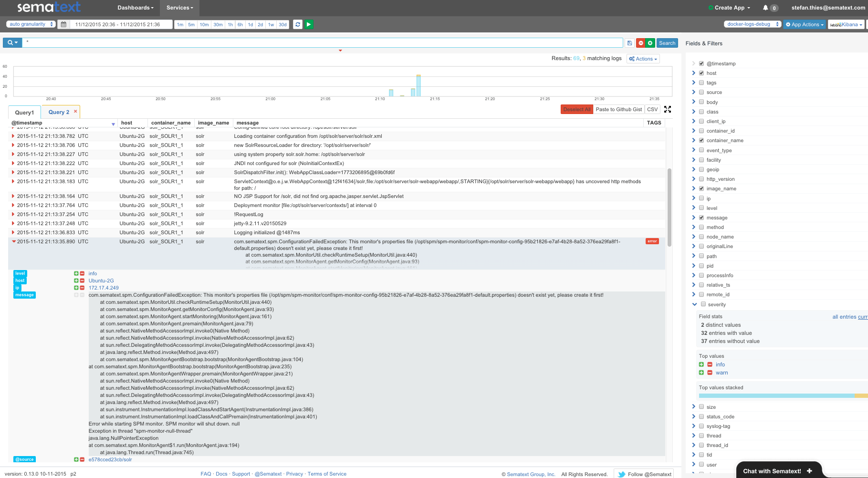Open the Actions dropdown near results
Screen dimensions: 868x478
pyautogui.click(x=643, y=59)
